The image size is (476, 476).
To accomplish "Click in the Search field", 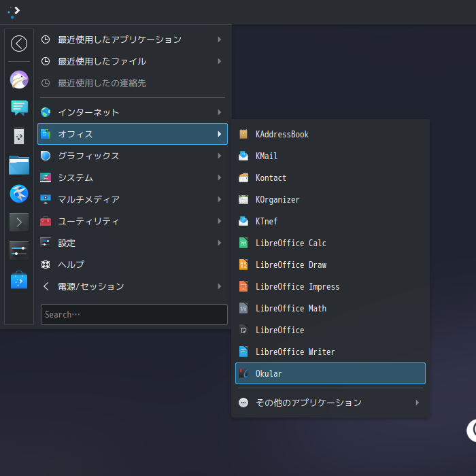I will tap(134, 314).
